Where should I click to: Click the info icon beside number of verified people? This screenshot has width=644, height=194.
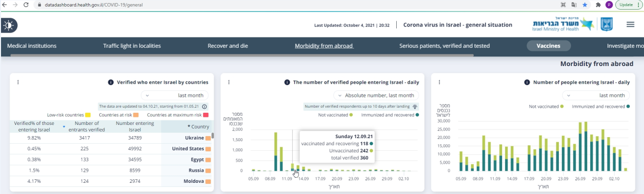(x=287, y=82)
